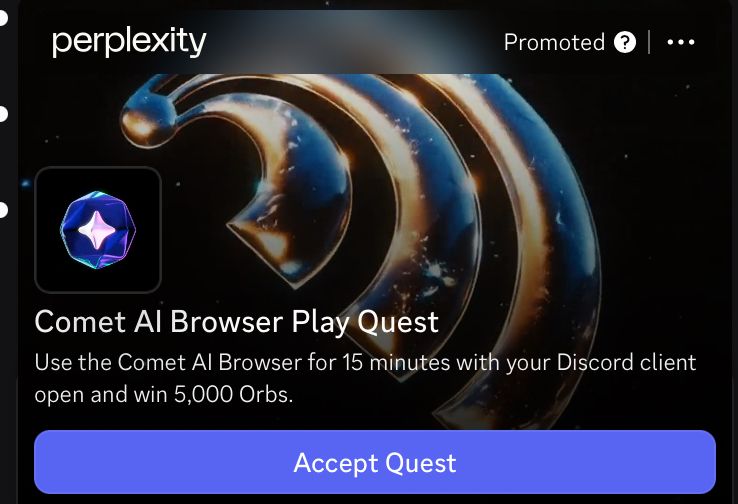738x504 pixels.
Task: Expand quest options via the ellipsis
Action: click(681, 42)
